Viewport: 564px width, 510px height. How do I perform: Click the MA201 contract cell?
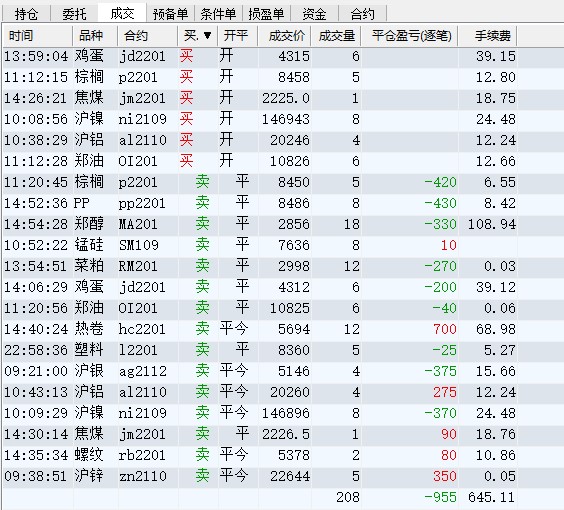(x=138, y=224)
